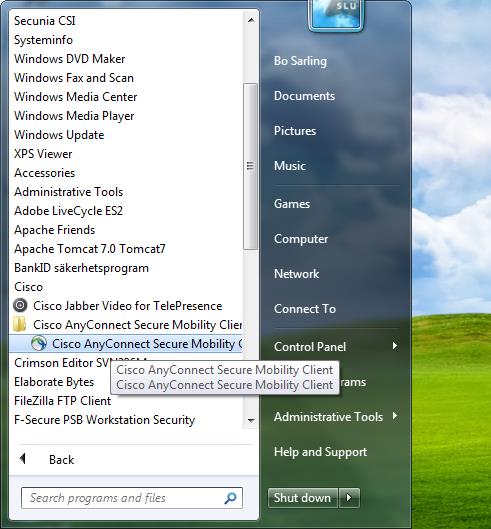Open Windows Update
This screenshot has height=529, width=491.
(59, 135)
